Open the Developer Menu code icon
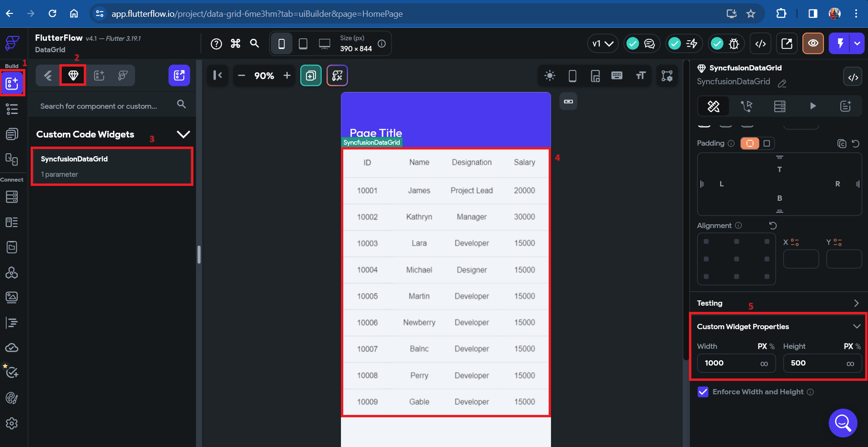This screenshot has height=447, width=868. [x=761, y=44]
